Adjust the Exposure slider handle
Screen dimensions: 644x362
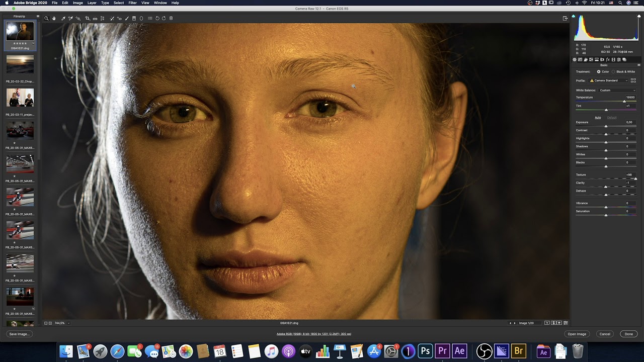606,126
